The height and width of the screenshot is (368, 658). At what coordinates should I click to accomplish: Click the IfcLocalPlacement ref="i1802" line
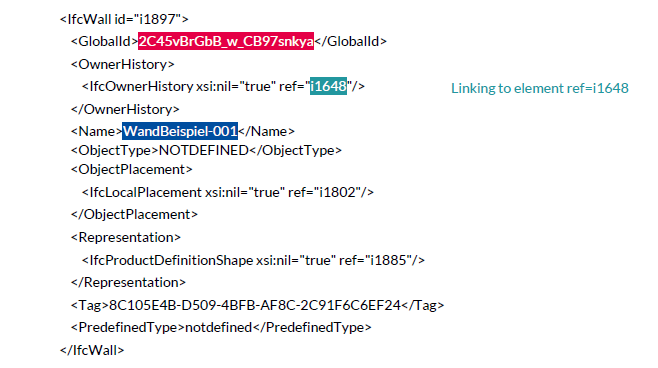click(x=227, y=192)
